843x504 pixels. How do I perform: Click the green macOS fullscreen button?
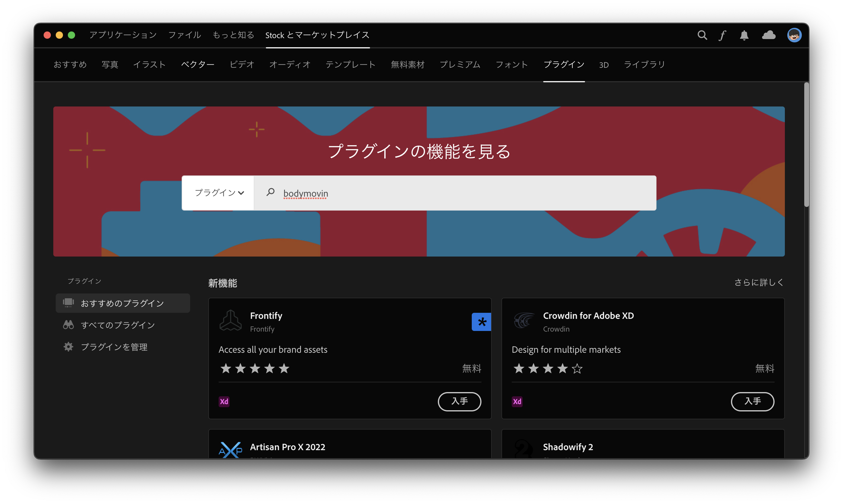click(71, 35)
